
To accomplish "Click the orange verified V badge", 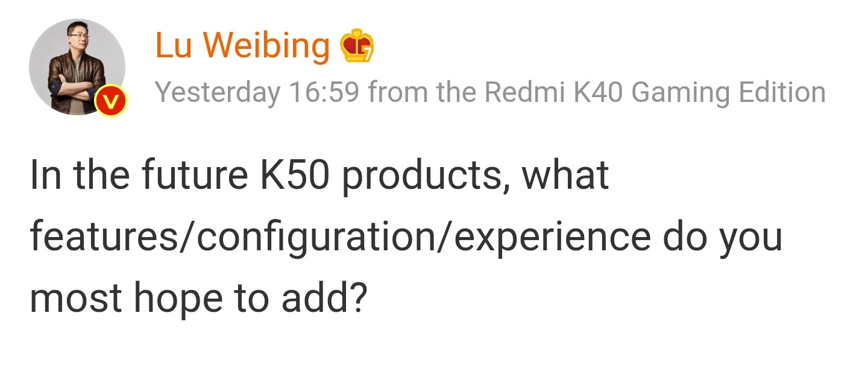I will pyautogui.click(x=109, y=101).
